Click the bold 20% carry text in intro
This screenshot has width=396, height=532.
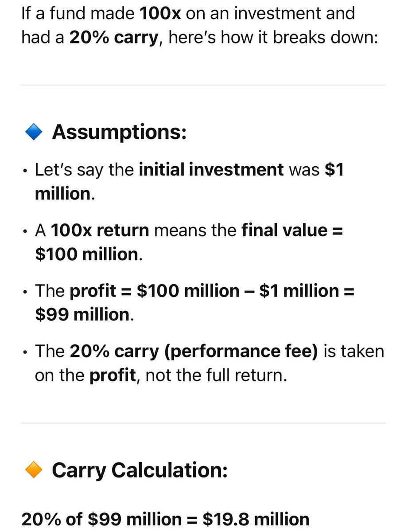114,38
